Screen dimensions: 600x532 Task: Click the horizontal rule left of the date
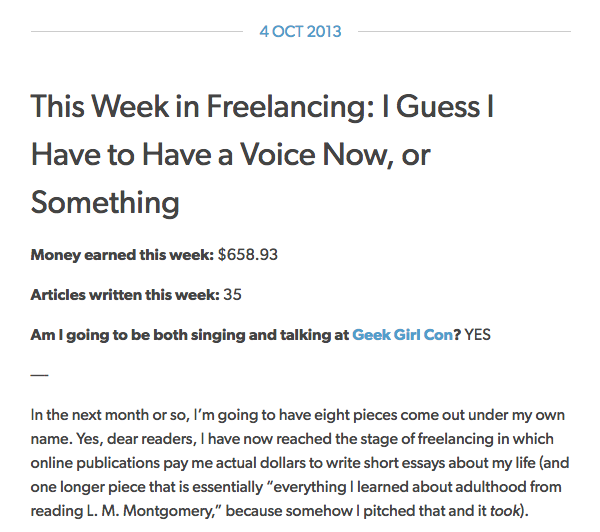point(140,31)
